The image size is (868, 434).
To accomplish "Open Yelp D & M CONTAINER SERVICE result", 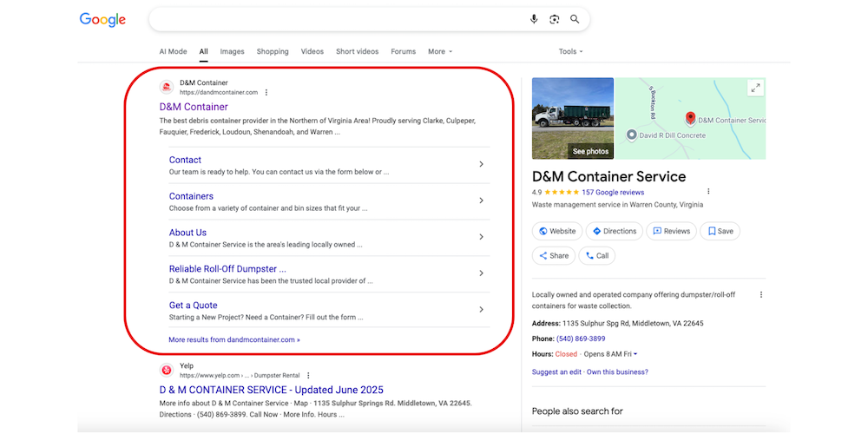I will point(271,390).
